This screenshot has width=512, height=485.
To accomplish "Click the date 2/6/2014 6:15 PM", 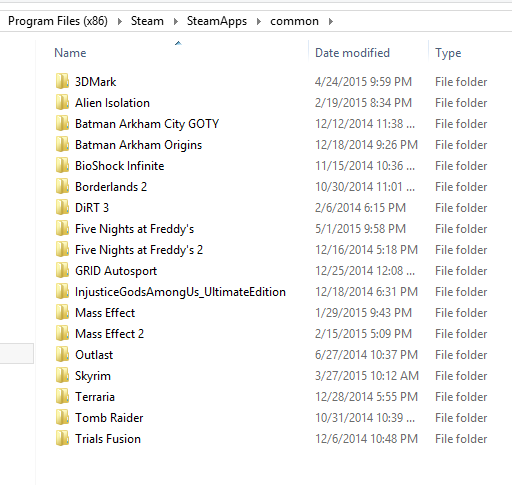I will point(360,208).
